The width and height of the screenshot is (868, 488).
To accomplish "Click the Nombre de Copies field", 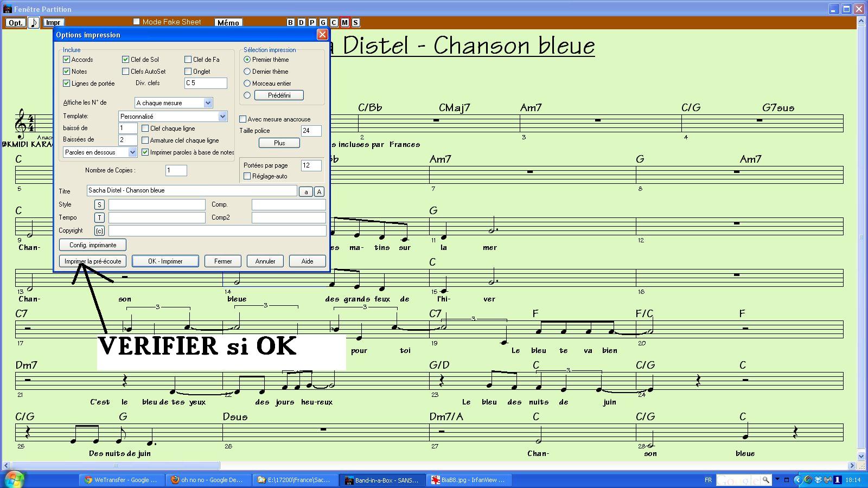I will 176,170.
